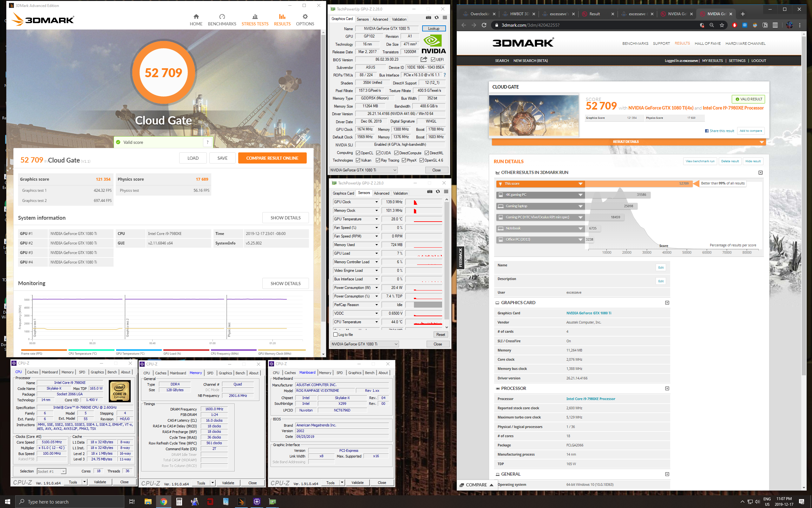The image size is (812, 508).
Task: Open SPD tab in CPU-Z Memory window
Action: [210, 373]
